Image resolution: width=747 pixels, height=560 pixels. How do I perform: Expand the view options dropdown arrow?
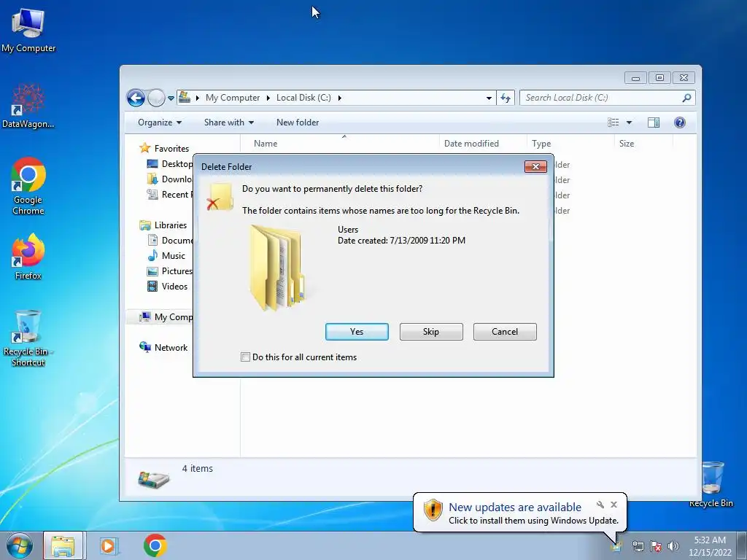click(x=629, y=122)
